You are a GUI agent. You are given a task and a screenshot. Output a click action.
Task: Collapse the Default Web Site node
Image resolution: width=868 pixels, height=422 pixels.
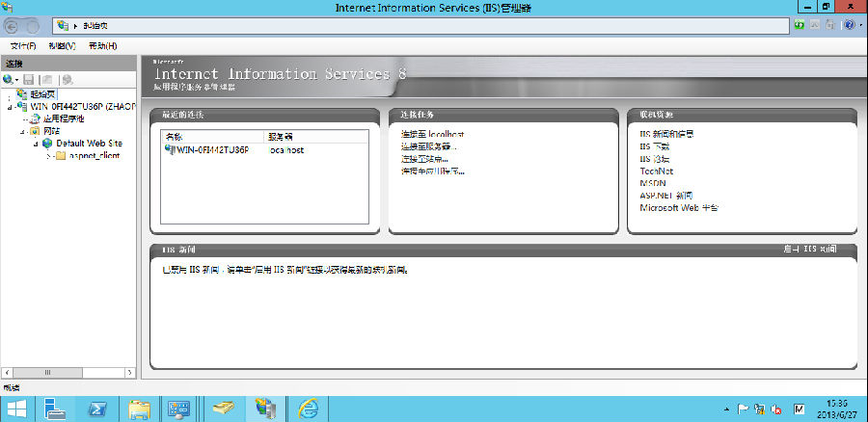coord(36,144)
